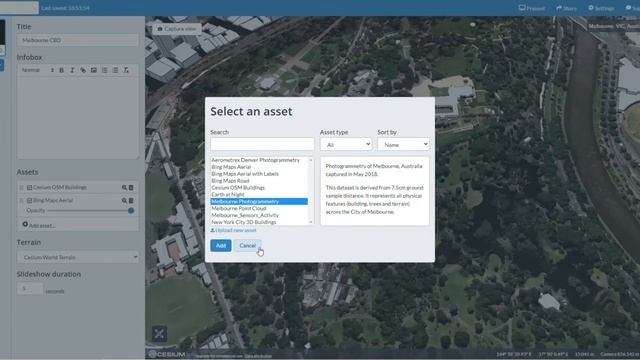Click the fullscreen icon on the map
Image resolution: width=640 pixels, height=360 pixels.
[159, 334]
